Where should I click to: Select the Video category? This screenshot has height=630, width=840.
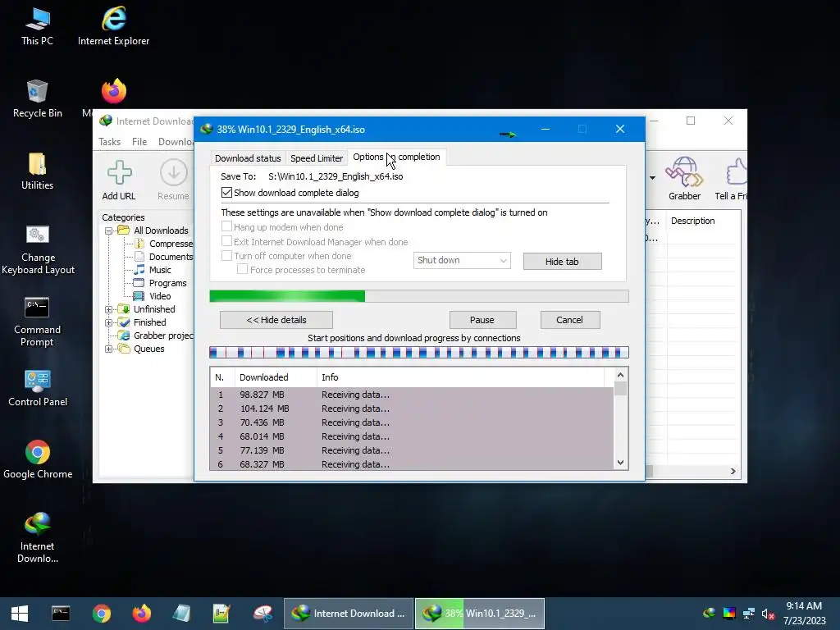point(160,296)
